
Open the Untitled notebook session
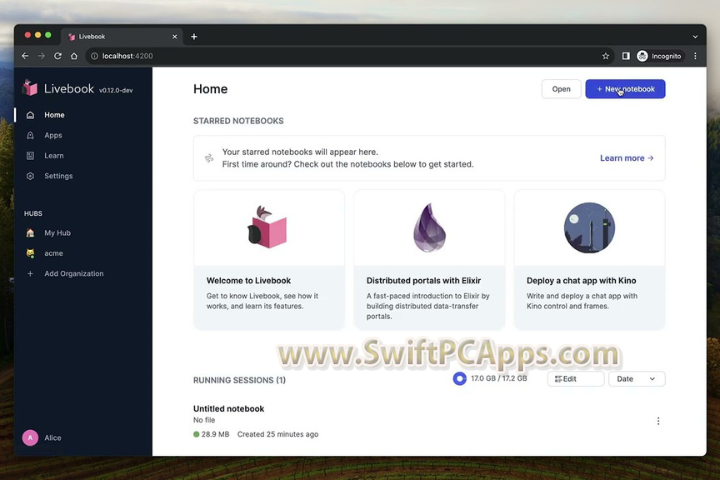pyautogui.click(x=229, y=409)
